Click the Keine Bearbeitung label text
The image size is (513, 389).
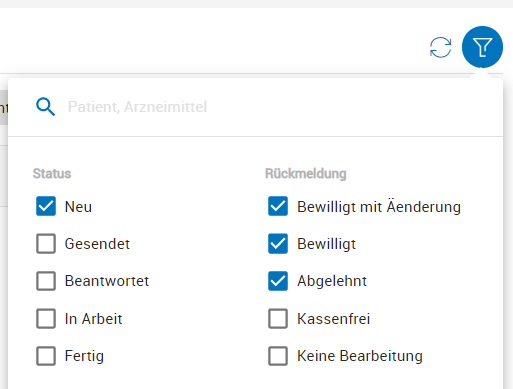[360, 356]
